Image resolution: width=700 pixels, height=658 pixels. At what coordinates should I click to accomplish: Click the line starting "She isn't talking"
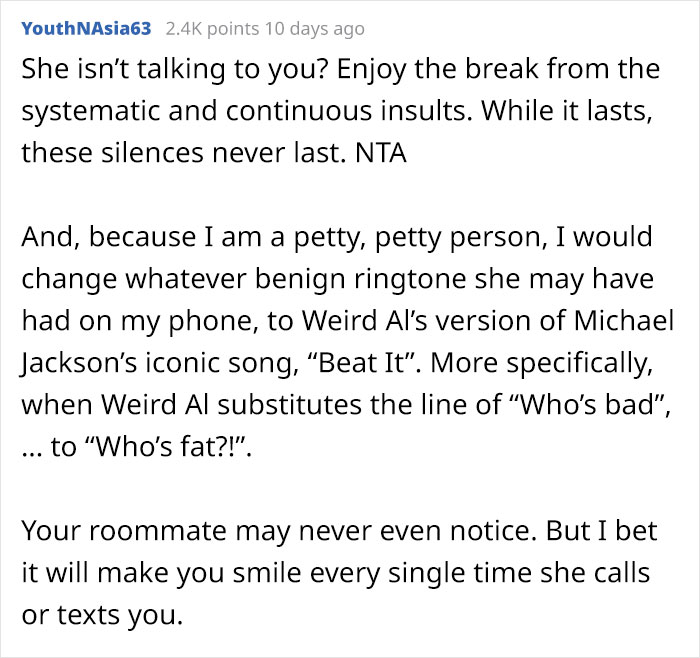coord(341,70)
